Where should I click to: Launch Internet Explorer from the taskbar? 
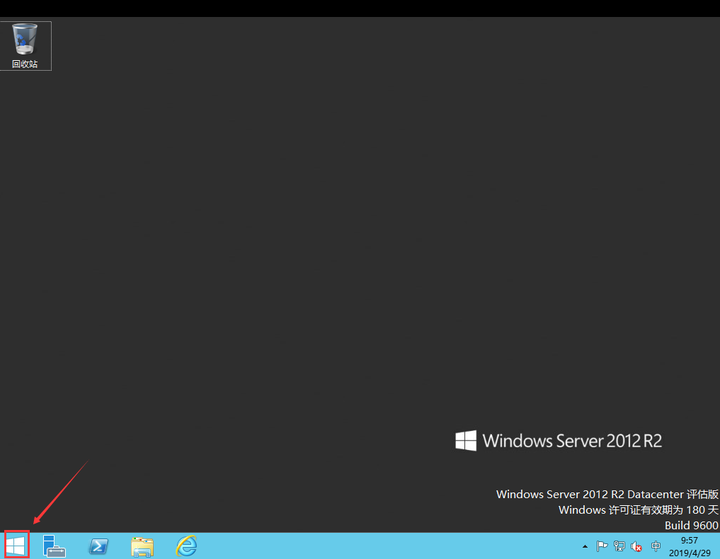tap(186, 546)
